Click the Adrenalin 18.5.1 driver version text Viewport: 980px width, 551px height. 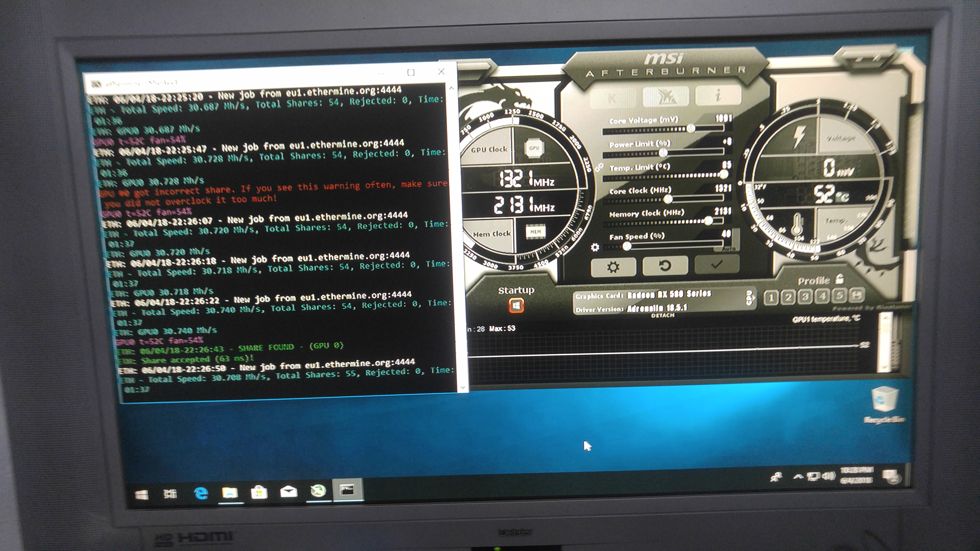point(657,308)
